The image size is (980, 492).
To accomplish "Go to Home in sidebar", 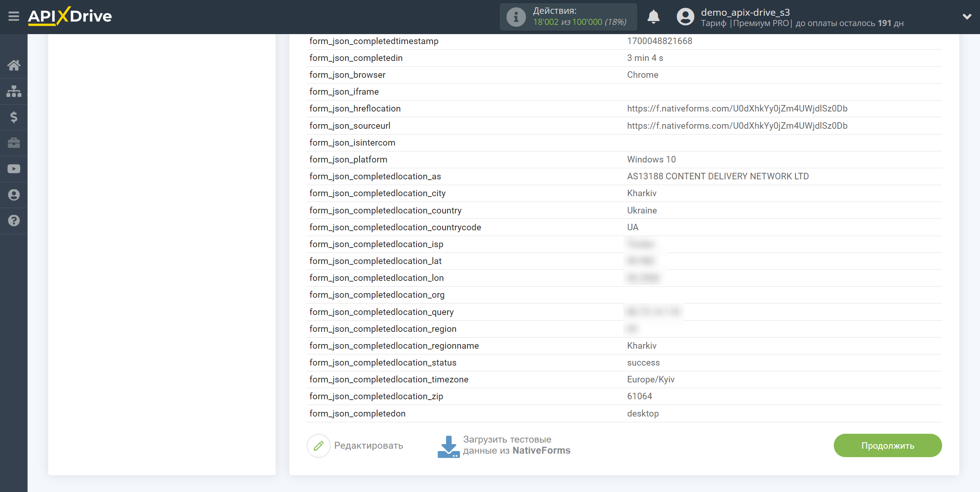I will tap(14, 65).
